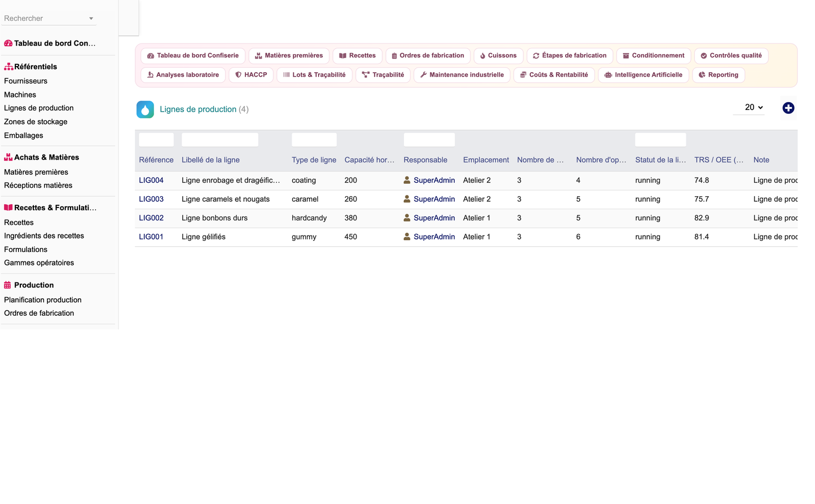Open the Conditionnement tab
Image resolution: width=815 pixels, height=504 pixels.
pos(653,56)
